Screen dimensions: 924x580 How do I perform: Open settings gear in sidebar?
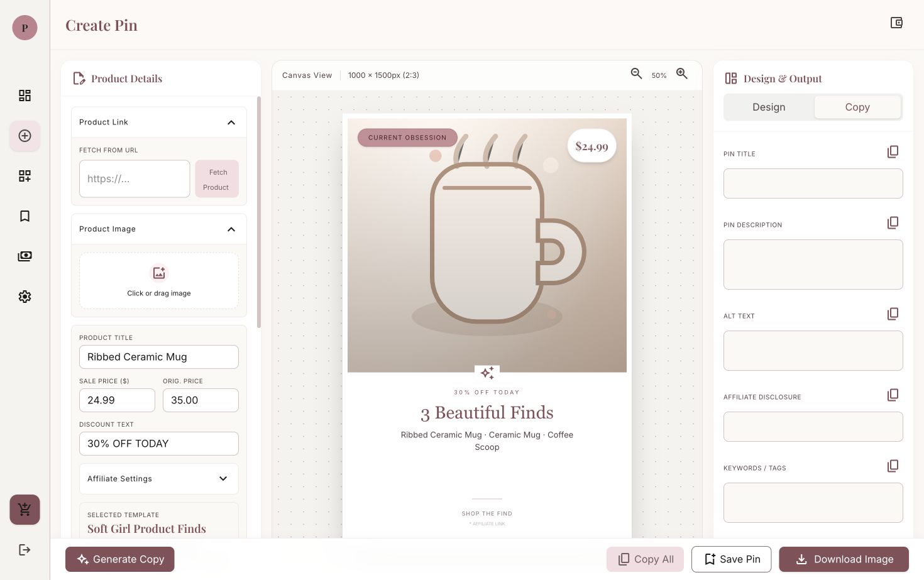pyautogui.click(x=25, y=297)
